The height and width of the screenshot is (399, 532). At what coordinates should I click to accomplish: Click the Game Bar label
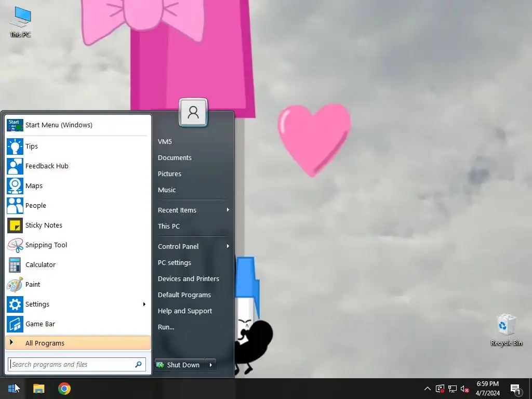pyautogui.click(x=40, y=324)
